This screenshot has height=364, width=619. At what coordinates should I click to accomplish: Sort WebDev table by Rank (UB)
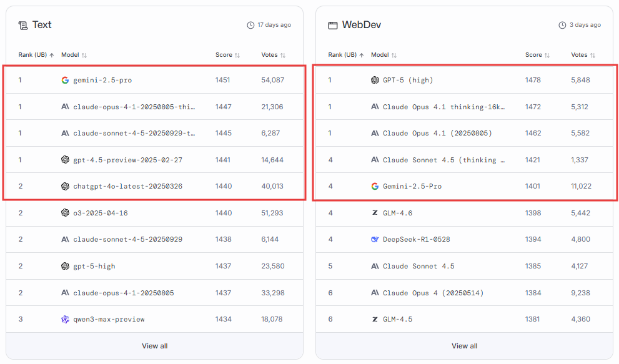point(346,55)
